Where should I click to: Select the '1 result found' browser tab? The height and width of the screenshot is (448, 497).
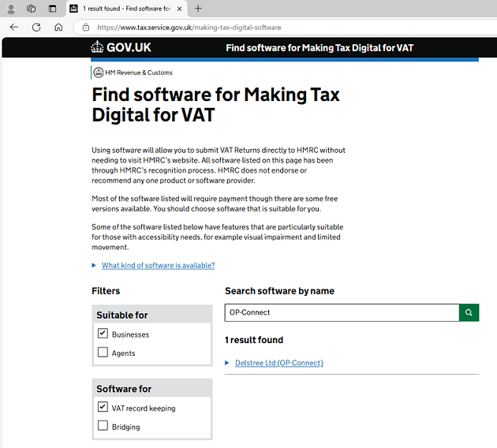122,9
